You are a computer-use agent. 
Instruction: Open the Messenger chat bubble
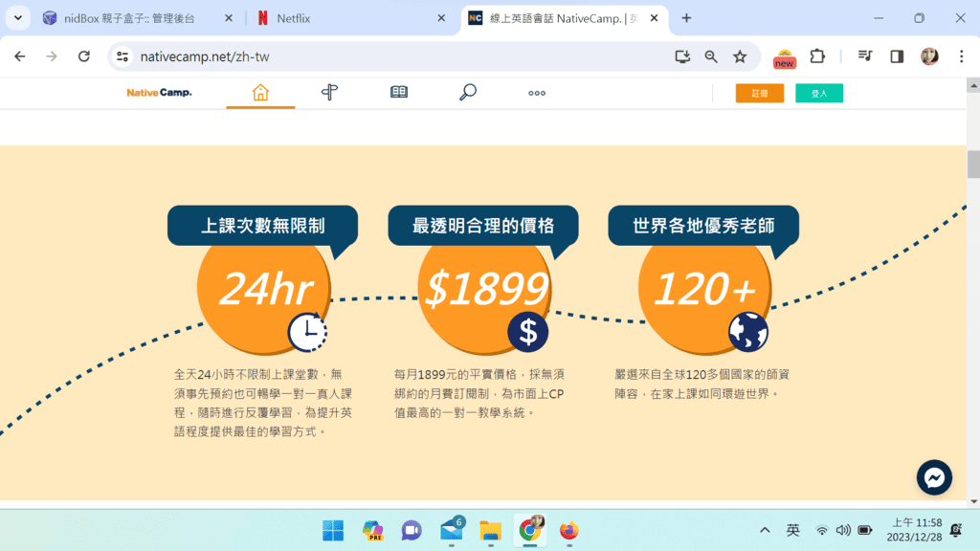coord(934,478)
